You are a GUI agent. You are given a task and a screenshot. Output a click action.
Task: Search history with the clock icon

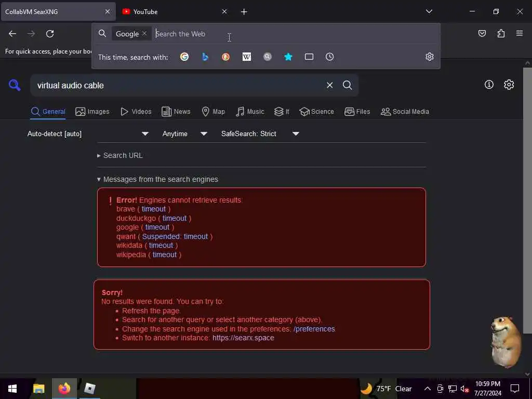[x=329, y=57]
